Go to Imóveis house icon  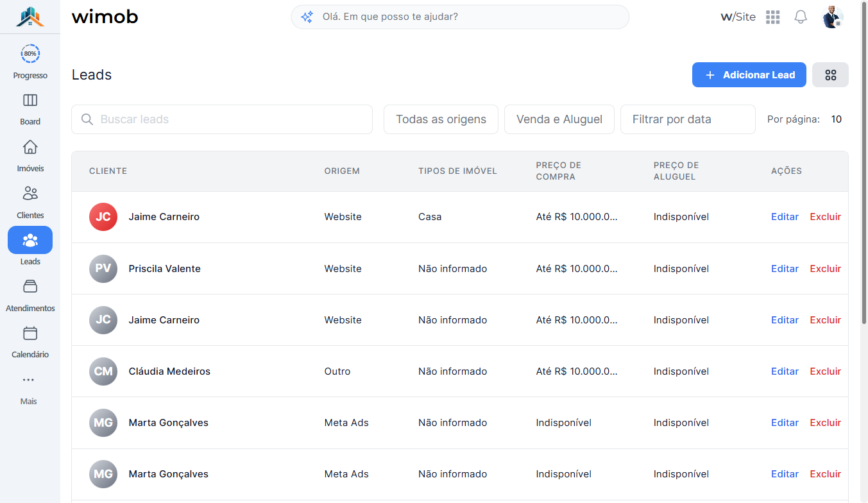click(x=30, y=147)
